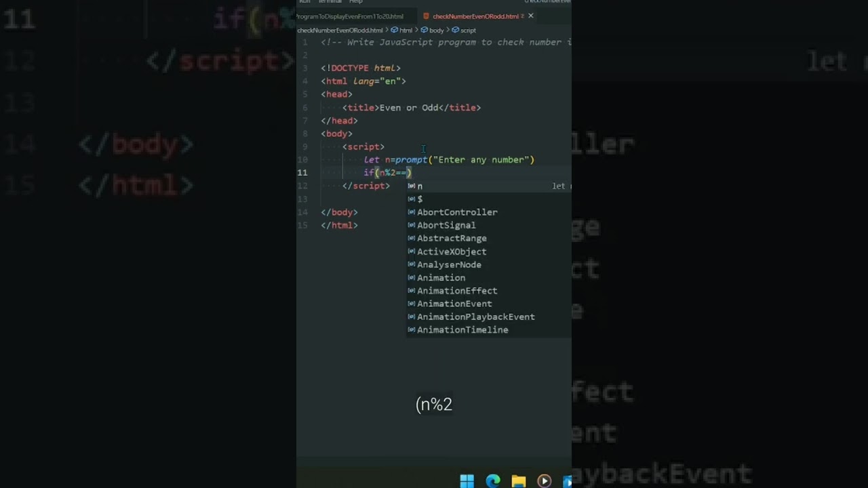Click the <title>Even or Odd</title> line
The image size is (868, 488).
click(x=412, y=107)
